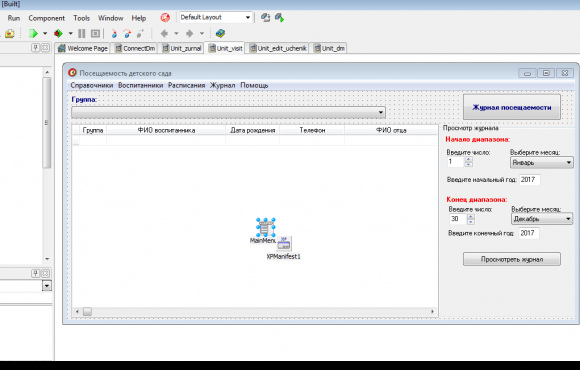The image size is (580, 370).
Task: Click the back navigation arrow icon
Action: tap(164, 34)
